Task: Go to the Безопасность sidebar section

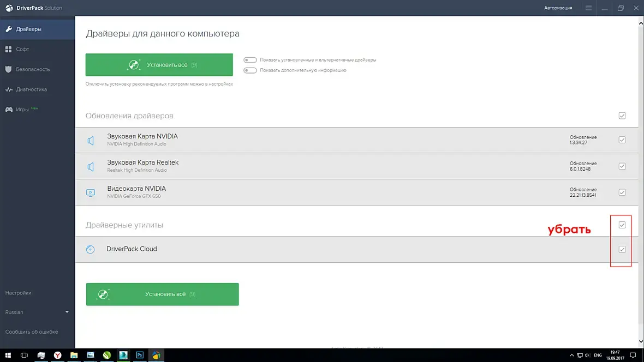Action: (37, 69)
